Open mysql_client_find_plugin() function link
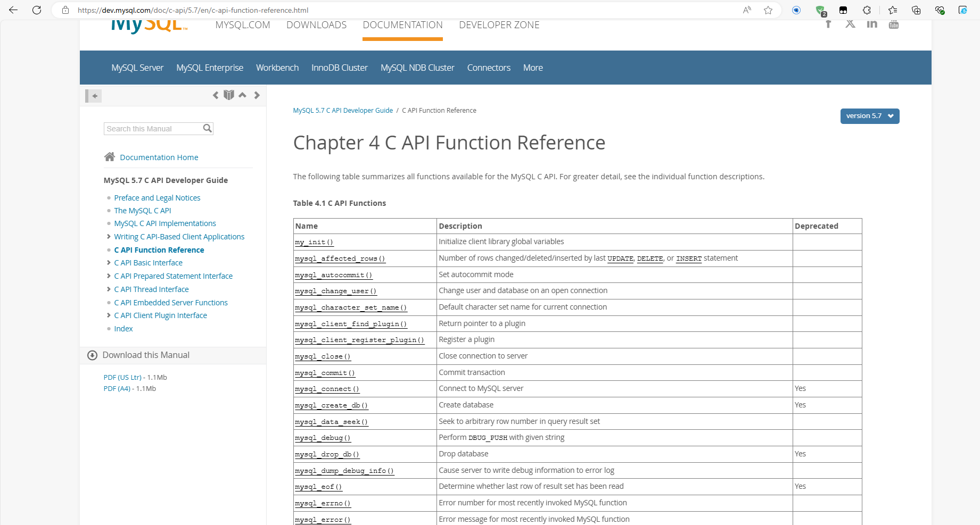The width and height of the screenshot is (980, 525). 351,324
